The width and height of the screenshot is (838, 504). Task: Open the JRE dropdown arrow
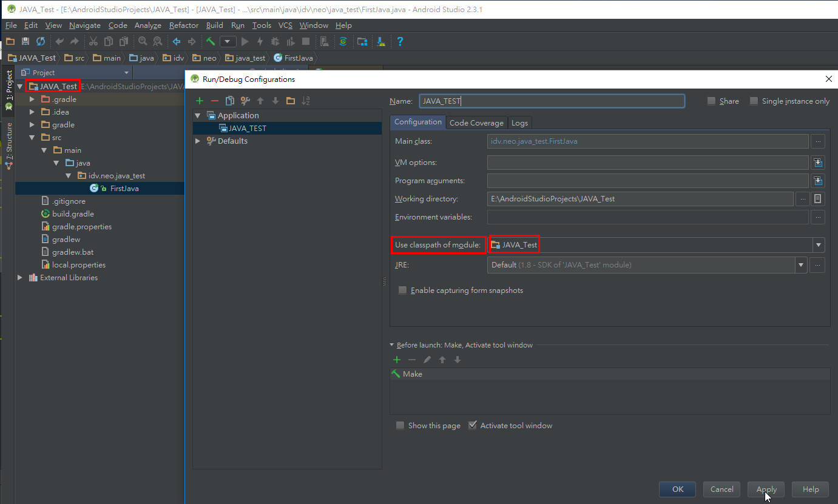(802, 265)
